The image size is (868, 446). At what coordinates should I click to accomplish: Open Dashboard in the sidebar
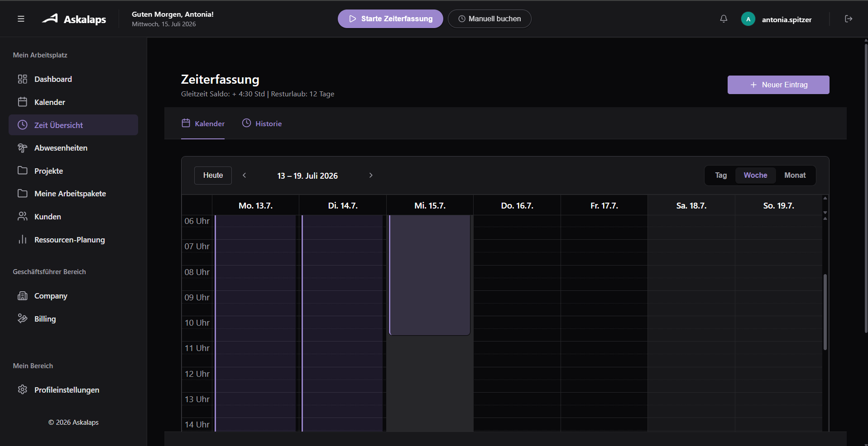[73, 79]
